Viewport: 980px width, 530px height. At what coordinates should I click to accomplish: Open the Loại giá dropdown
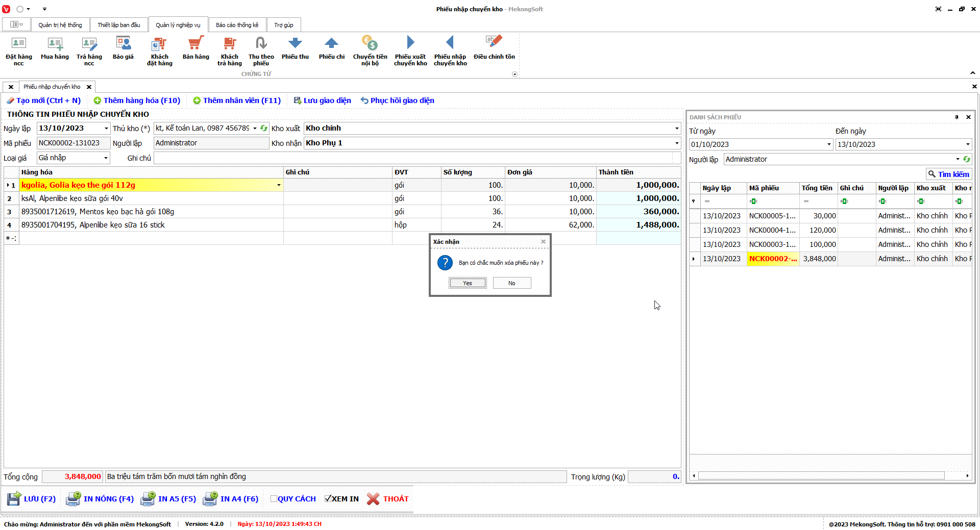click(106, 158)
